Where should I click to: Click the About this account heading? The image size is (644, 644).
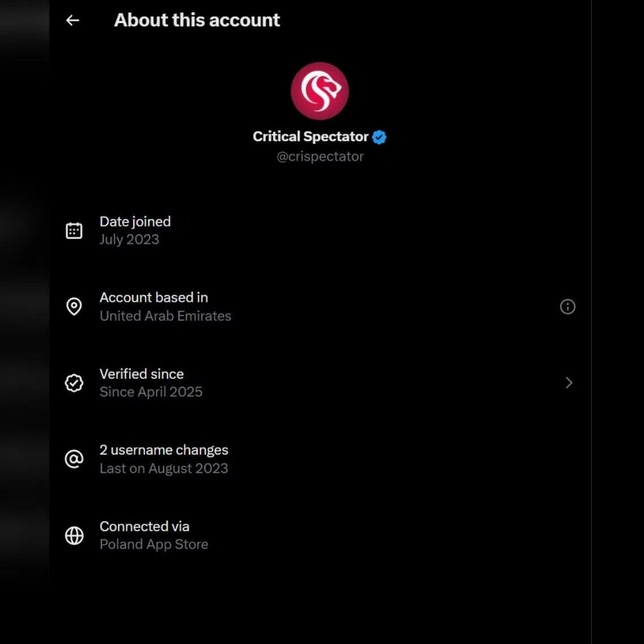(x=197, y=20)
